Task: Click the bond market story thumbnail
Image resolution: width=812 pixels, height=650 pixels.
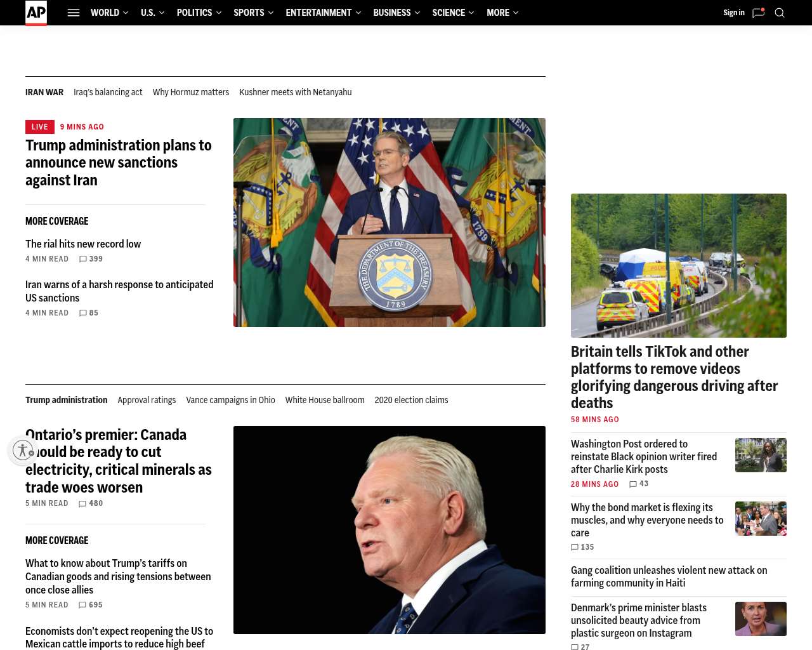Action: pos(761,519)
